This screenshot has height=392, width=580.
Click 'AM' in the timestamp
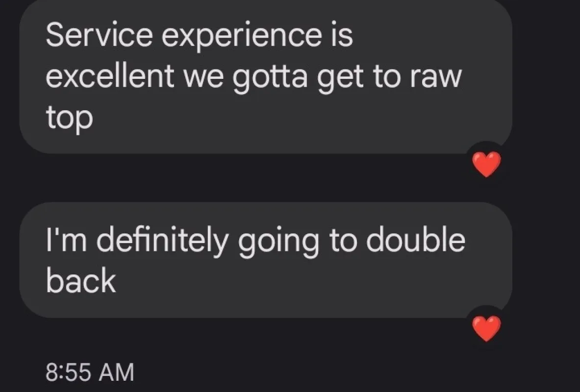(x=117, y=372)
